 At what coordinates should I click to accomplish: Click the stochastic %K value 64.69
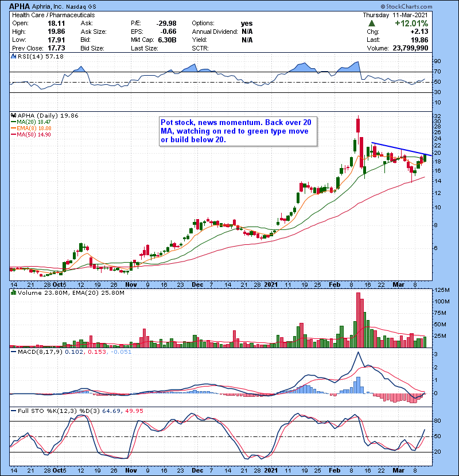(x=111, y=411)
